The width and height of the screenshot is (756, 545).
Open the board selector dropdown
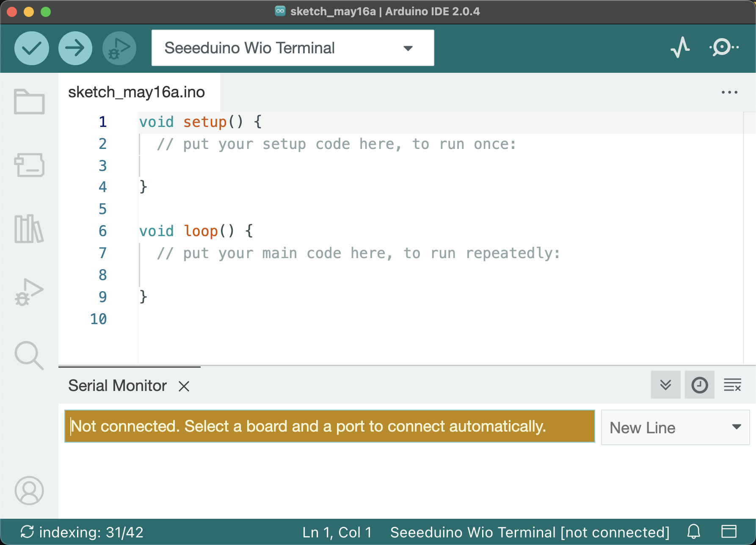[x=293, y=48]
